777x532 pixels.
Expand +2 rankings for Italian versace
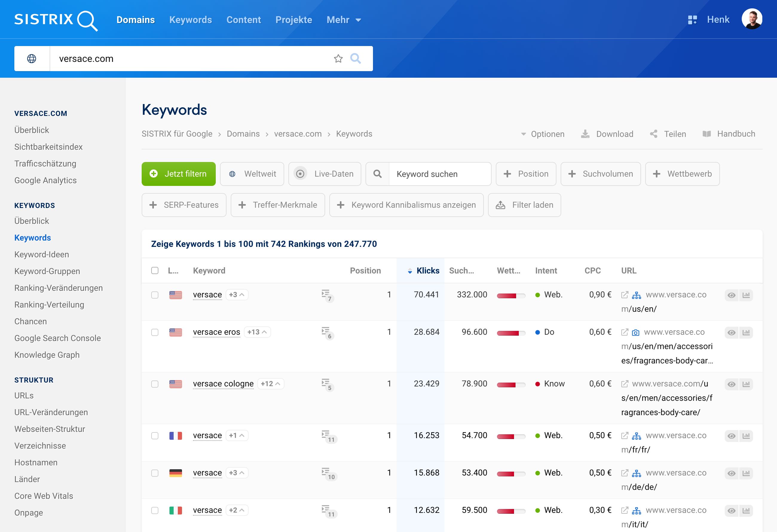coord(237,510)
